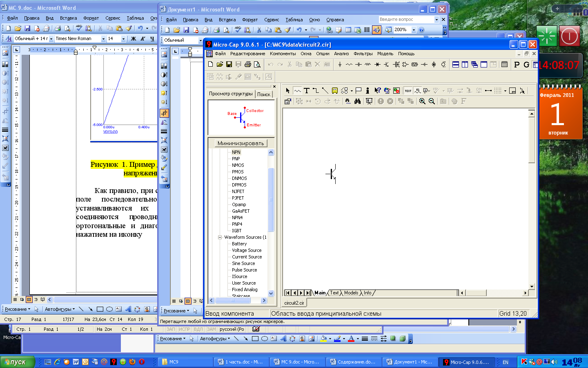588x368 pixels.
Task: Click the EN language indicator in taskbar
Action: 506,362
